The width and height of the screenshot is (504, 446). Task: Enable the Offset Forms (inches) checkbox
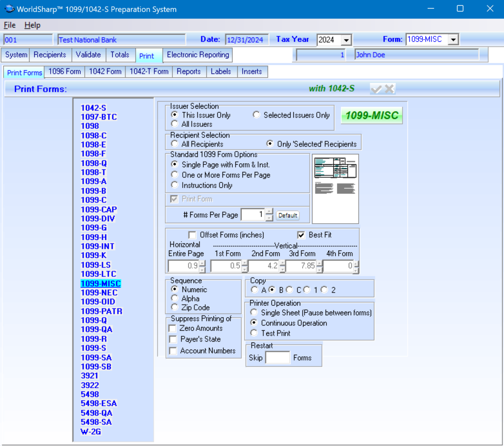(x=192, y=235)
